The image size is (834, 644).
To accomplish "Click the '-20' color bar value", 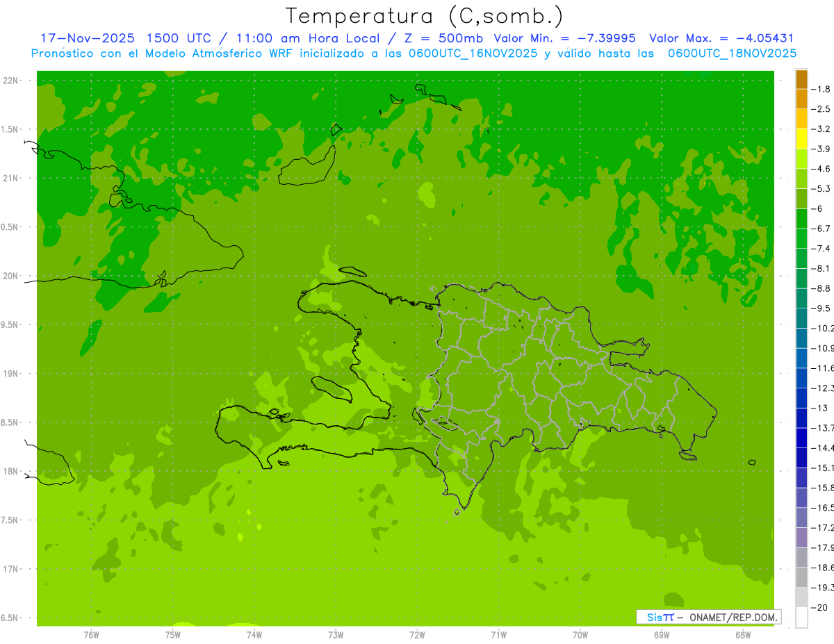I will coord(820,607).
